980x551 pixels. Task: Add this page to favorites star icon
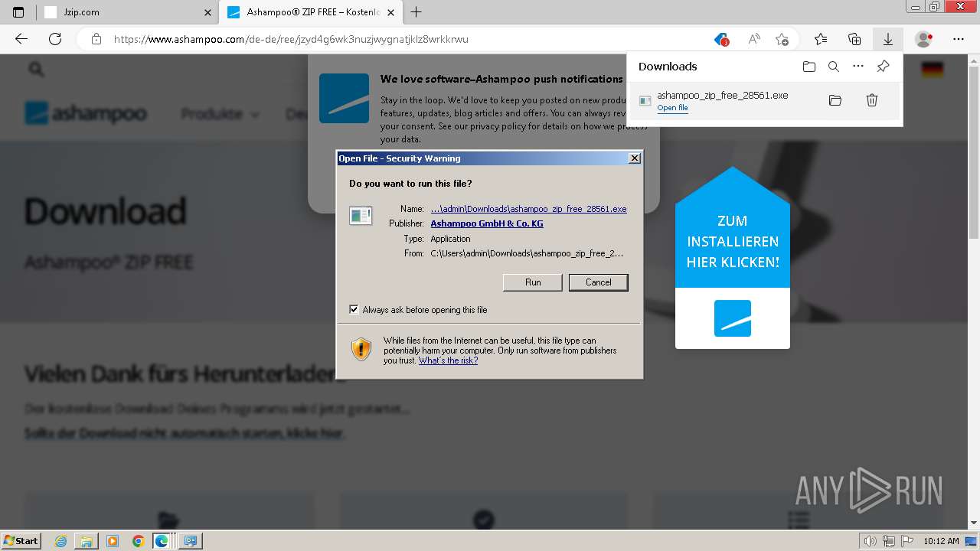[x=782, y=39]
